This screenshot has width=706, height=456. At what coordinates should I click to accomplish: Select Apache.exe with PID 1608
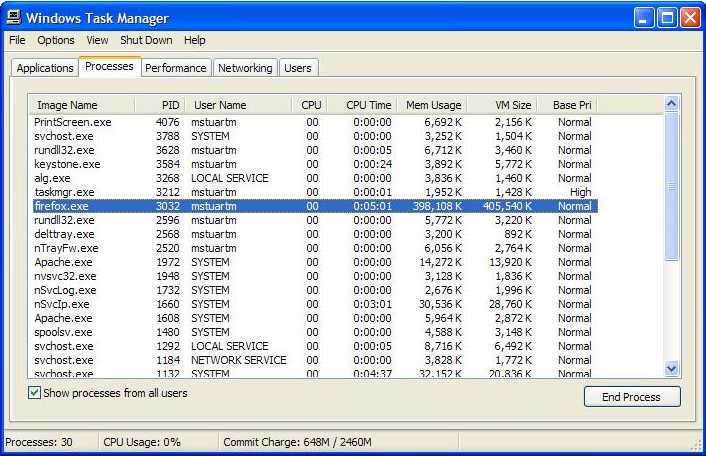[315, 318]
